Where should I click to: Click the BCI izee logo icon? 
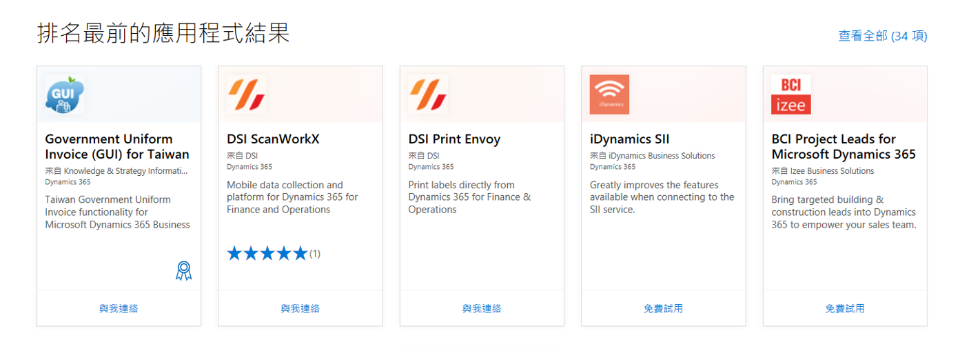tap(791, 94)
